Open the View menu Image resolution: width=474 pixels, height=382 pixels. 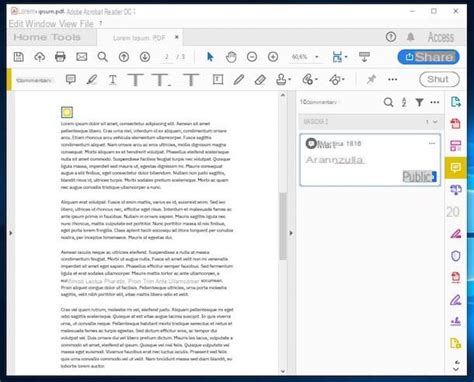pyautogui.click(x=68, y=24)
